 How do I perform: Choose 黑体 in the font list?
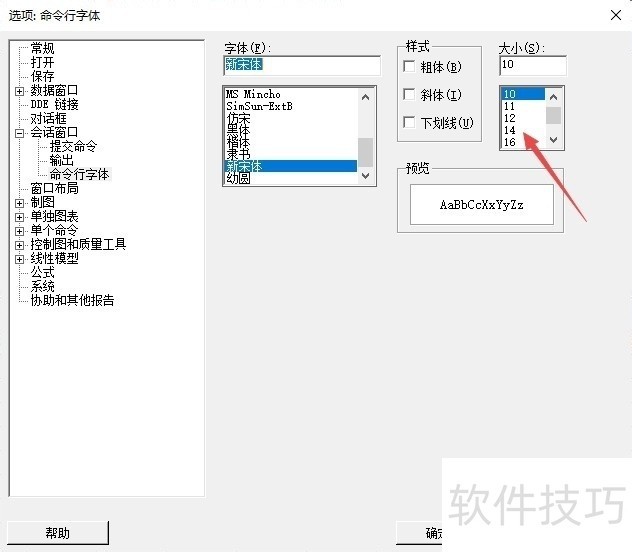291,130
